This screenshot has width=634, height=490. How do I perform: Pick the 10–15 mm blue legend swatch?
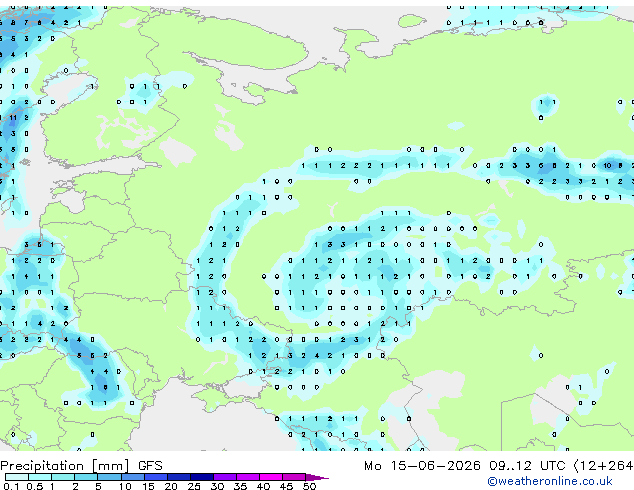point(133,477)
